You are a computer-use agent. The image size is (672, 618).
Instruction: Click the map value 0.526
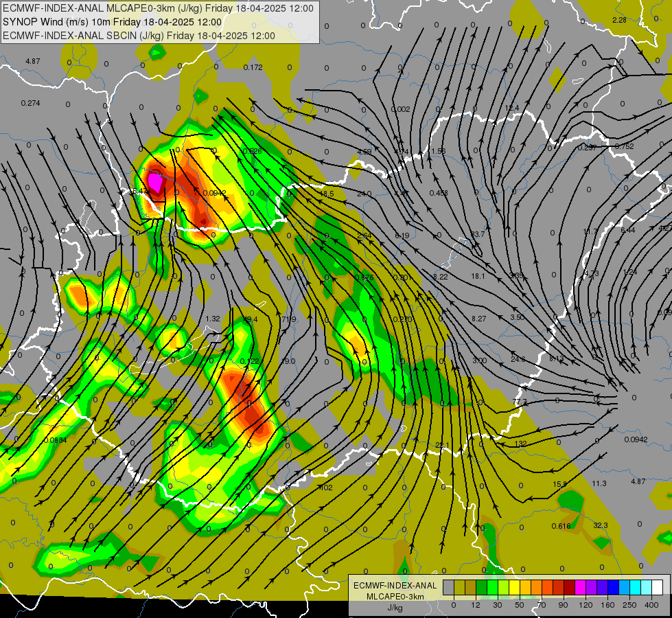coord(252,151)
